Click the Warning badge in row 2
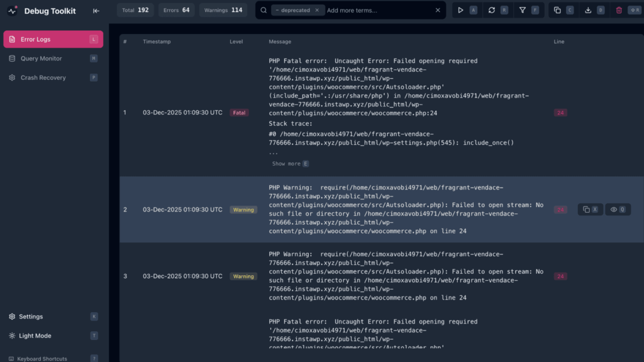 243,210
